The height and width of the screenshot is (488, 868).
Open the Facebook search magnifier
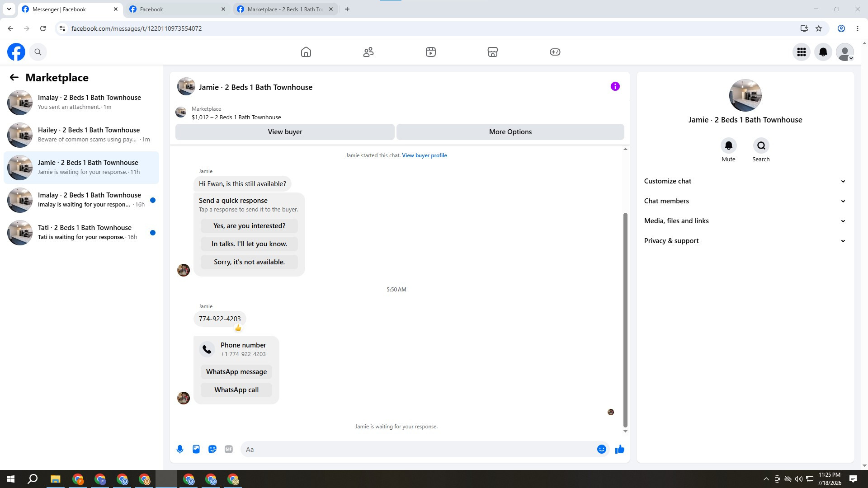pos(38,52)
